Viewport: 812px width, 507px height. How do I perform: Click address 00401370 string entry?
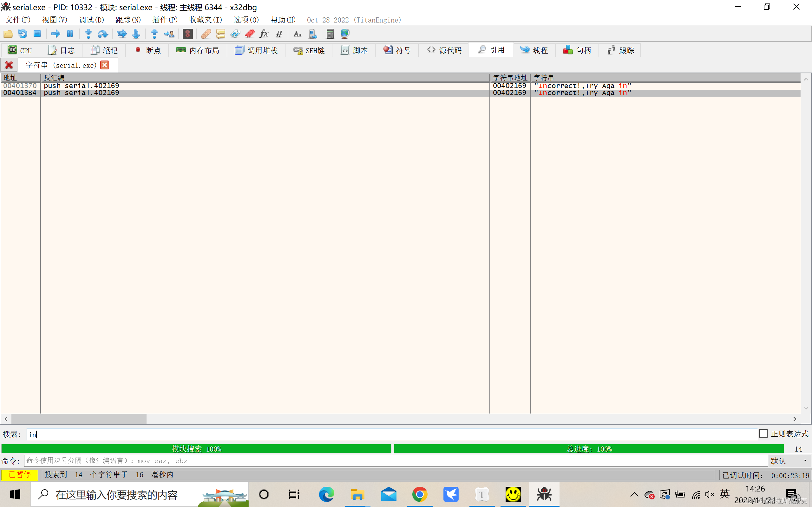click(x=21, y=85)
